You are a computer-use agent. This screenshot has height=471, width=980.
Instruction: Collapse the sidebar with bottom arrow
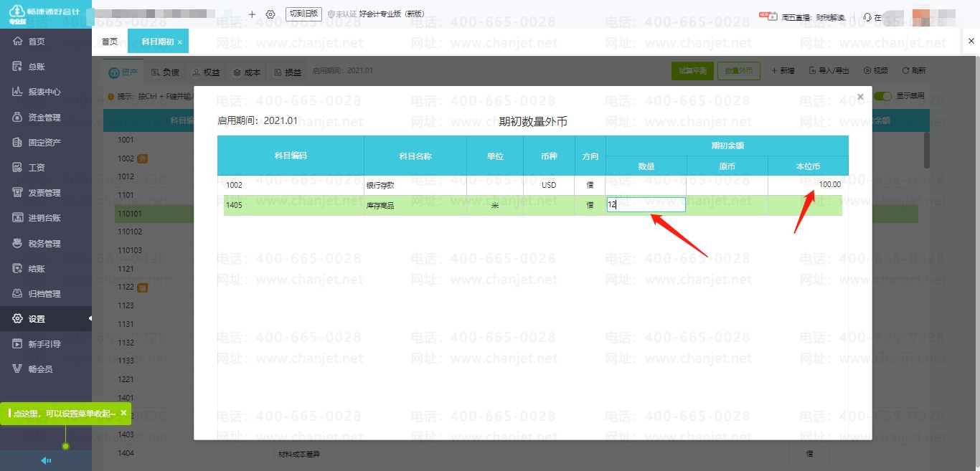click(46, 461)
